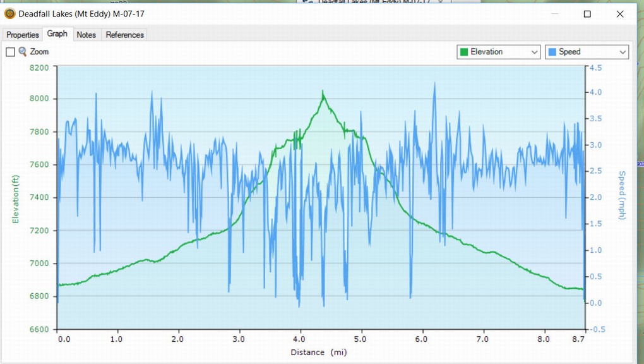Enable the Zoom checkbox
The height and width of the screenshot is (364, 644).
click(x=10, y=52)
